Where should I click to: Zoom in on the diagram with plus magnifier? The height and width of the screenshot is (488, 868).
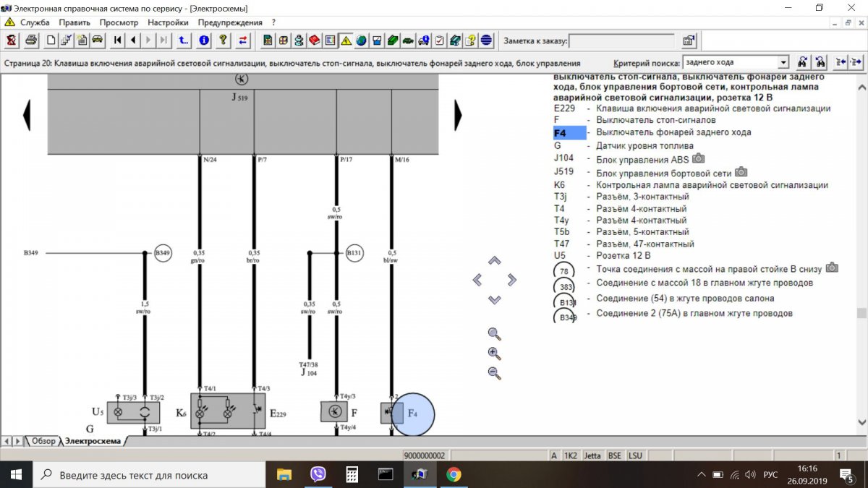(495, 354)
